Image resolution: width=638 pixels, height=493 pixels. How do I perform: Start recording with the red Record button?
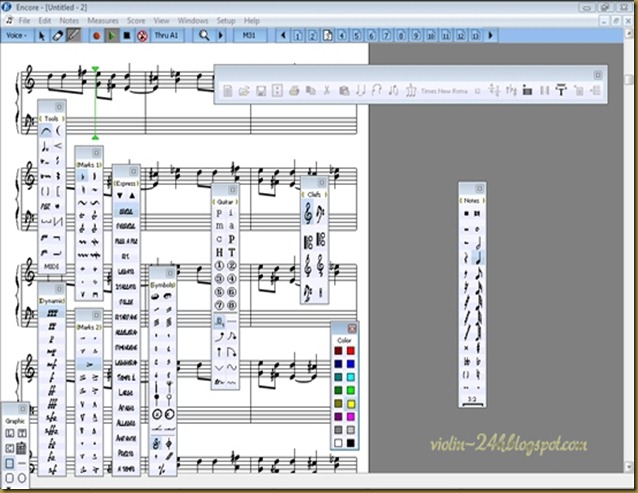[96, 36]
